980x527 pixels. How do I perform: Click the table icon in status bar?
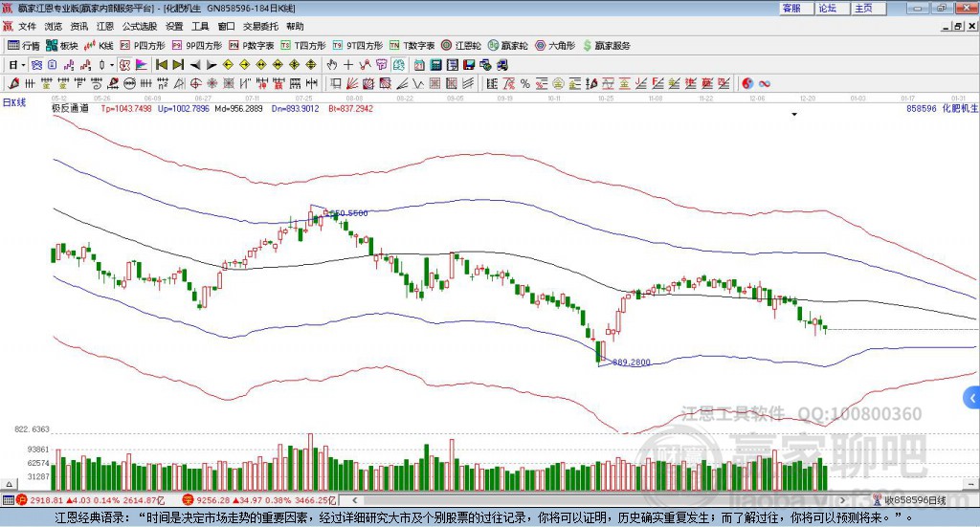click(x=8, y=500)
